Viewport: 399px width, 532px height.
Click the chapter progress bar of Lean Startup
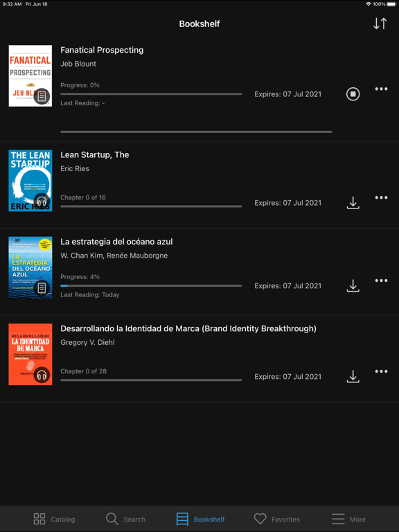pyautogui.click(x=151, y=206)
